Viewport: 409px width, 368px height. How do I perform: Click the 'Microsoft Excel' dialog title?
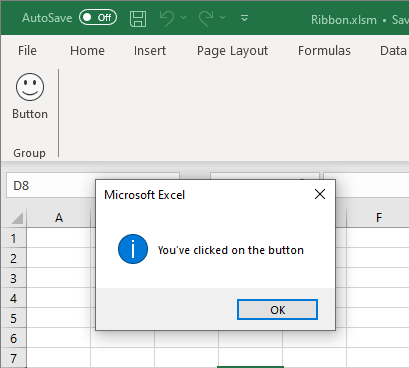(144, 195)
